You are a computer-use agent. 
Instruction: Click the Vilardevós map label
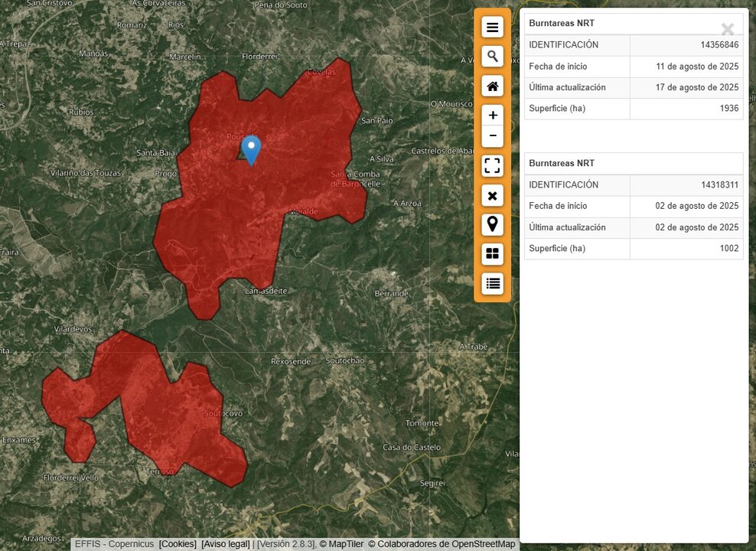pos(73,329)
